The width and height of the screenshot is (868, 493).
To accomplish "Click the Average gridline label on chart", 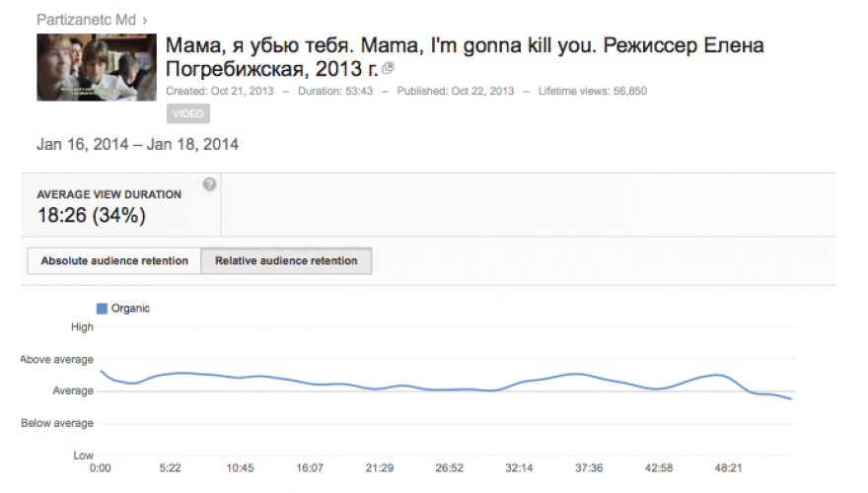I will (73, 390).
